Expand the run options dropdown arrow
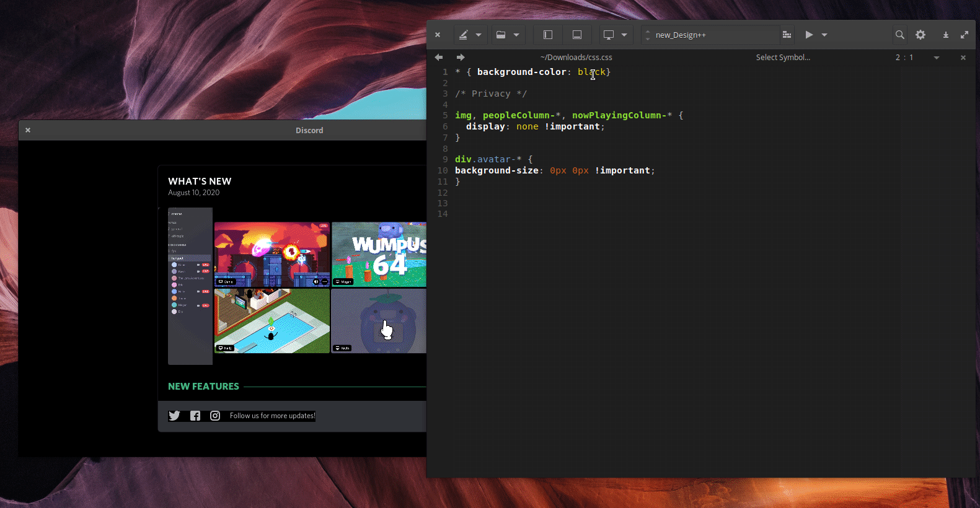 coord(824,35)
